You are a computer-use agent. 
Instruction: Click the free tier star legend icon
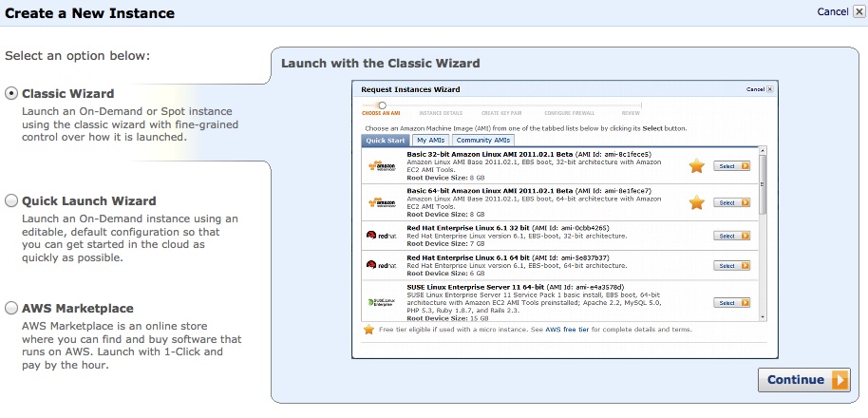tap(368, 330)
